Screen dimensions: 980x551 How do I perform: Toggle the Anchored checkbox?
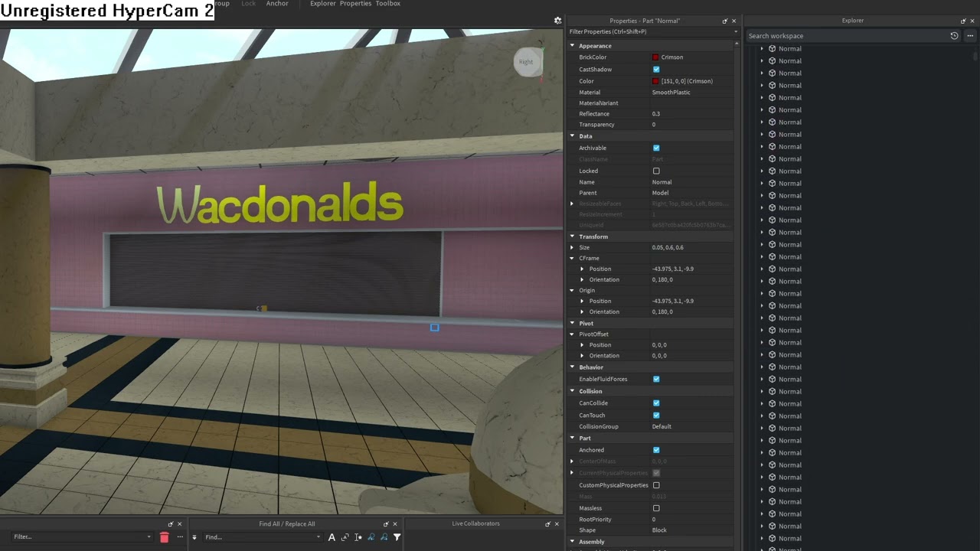pos(656,451)
